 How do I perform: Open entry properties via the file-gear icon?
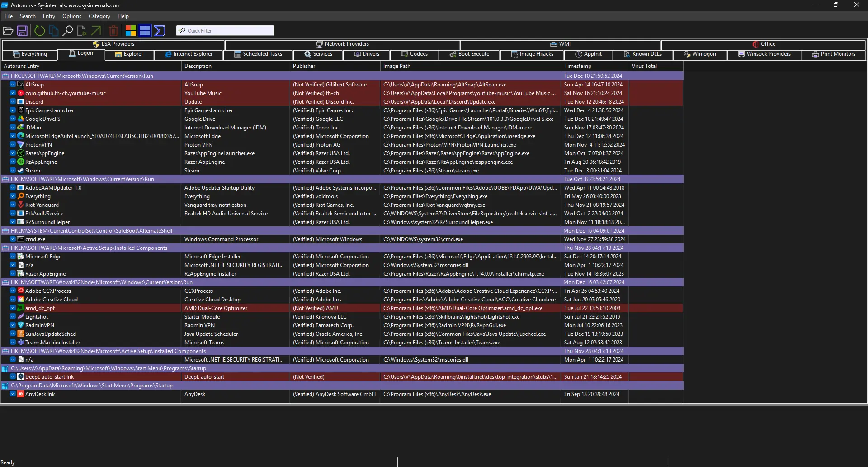(82, 31)
